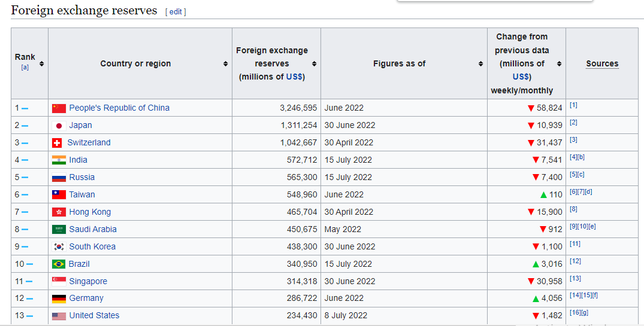The image size is (644, 326).
Task: Sort by Figures as of column
Action: click(480, 64)
